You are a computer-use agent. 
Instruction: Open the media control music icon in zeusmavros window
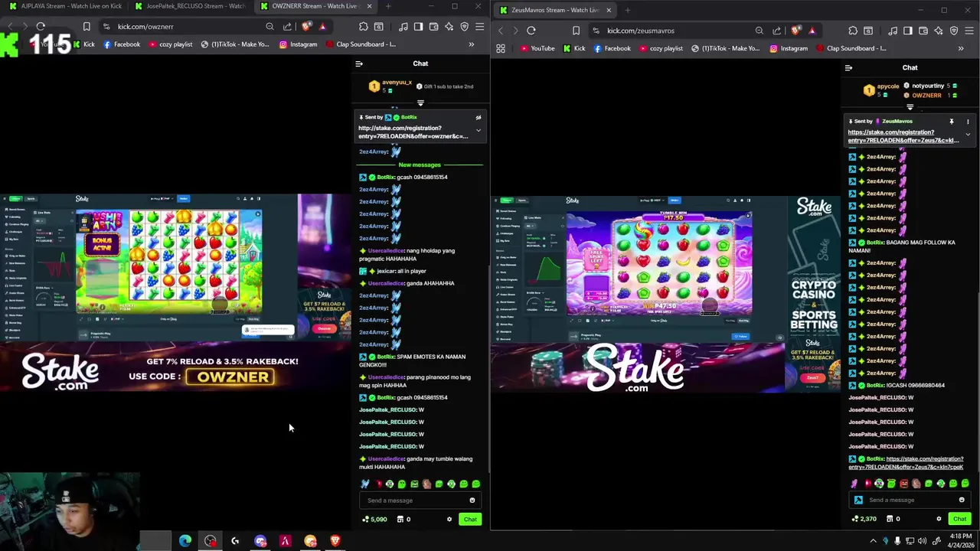tap(893, 31)
